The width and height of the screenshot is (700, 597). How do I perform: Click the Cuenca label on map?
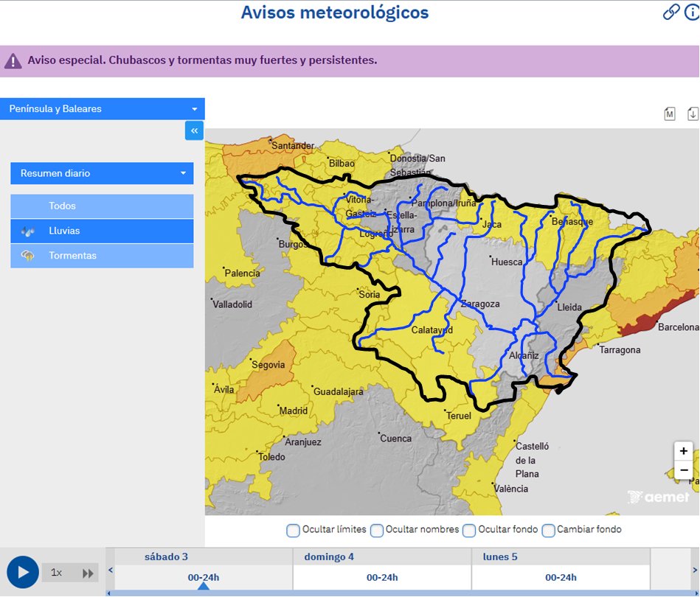click(x=396, y=439)
